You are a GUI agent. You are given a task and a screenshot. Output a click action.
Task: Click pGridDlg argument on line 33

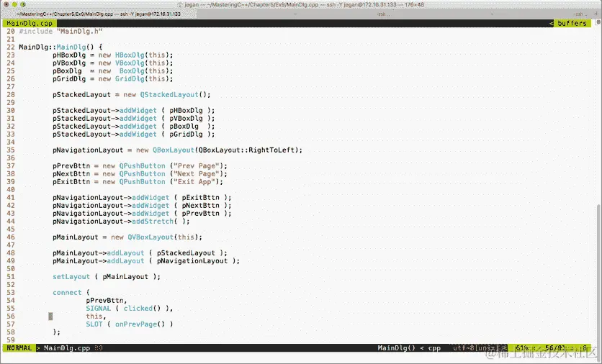coord(187,135)
